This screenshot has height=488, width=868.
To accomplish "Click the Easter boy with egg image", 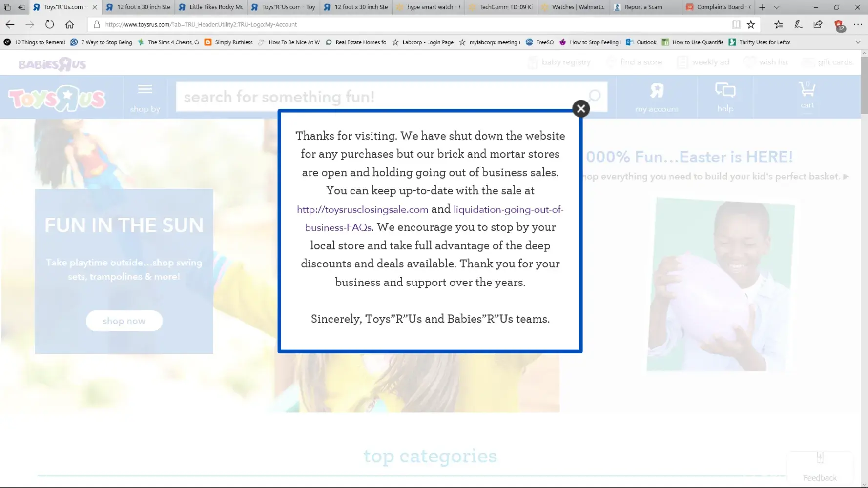I will pos(721,284).
